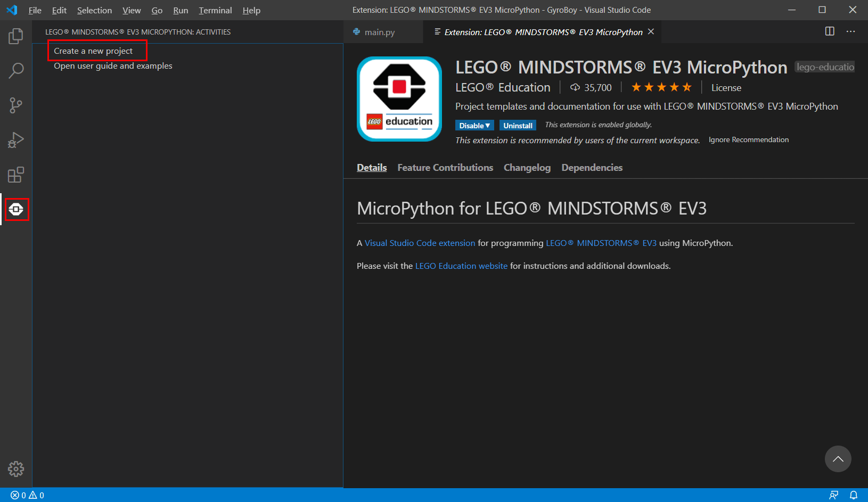Open the Edit menu

coord(59,10)
